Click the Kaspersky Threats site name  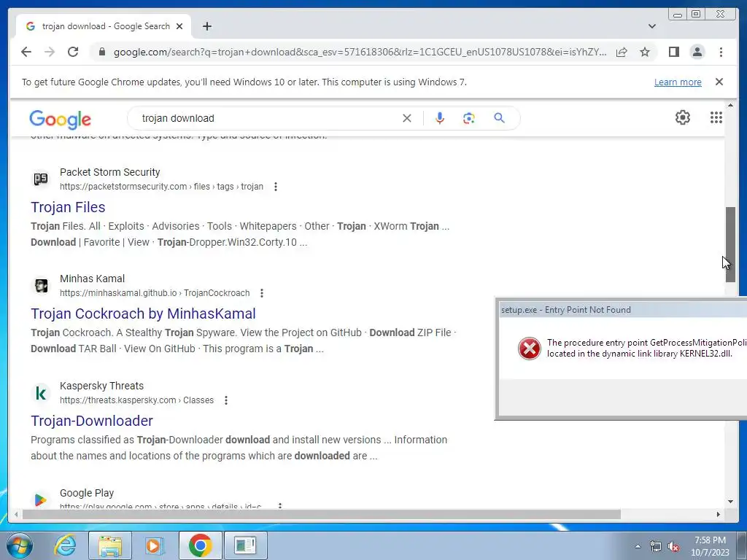101,386
